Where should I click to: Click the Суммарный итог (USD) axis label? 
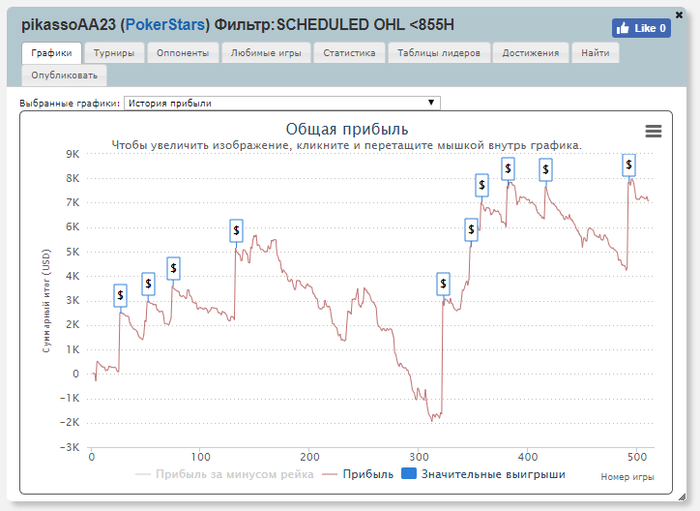(46, 301)
